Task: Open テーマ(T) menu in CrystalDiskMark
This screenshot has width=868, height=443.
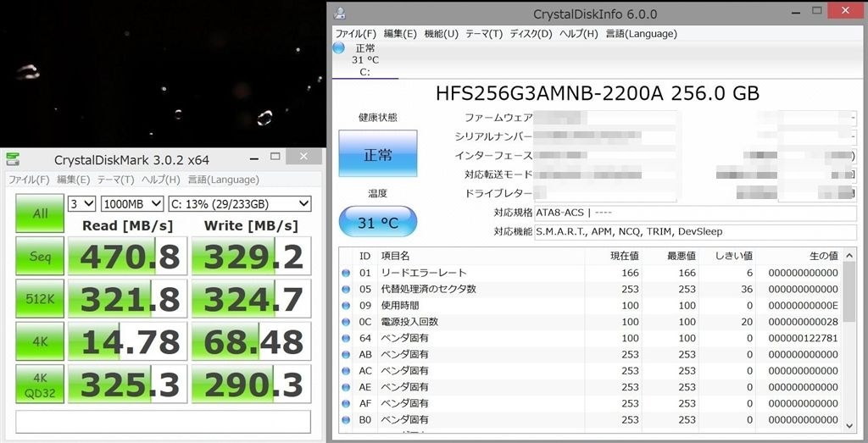Action: click(115, 180)
